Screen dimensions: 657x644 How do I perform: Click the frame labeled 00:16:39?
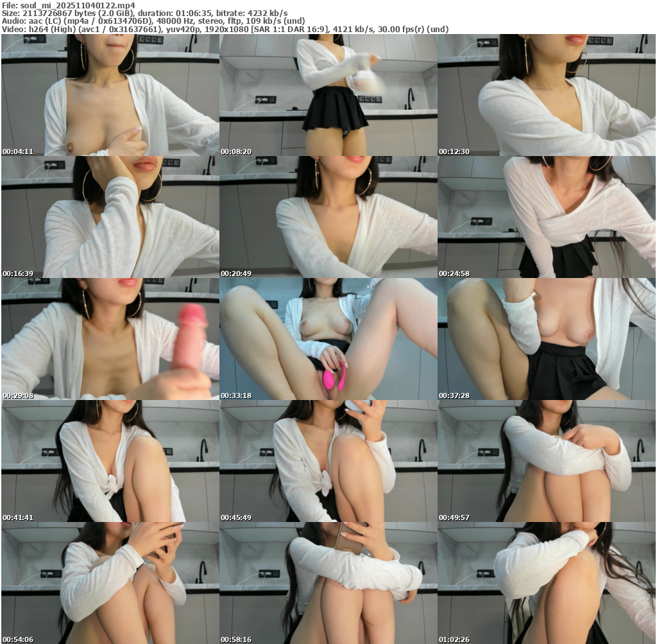tap(110, 217)
